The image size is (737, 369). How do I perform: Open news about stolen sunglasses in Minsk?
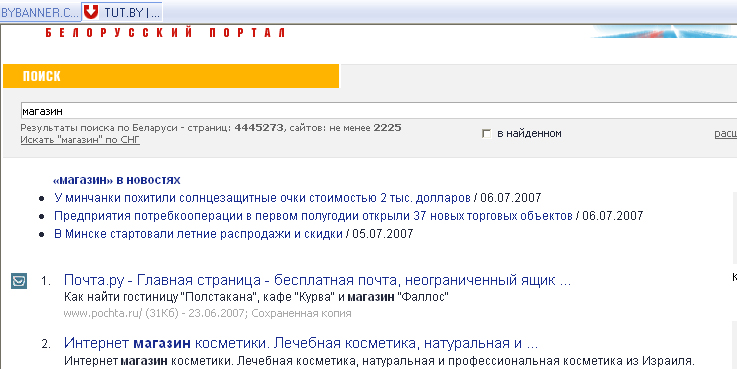pos(262,198)
